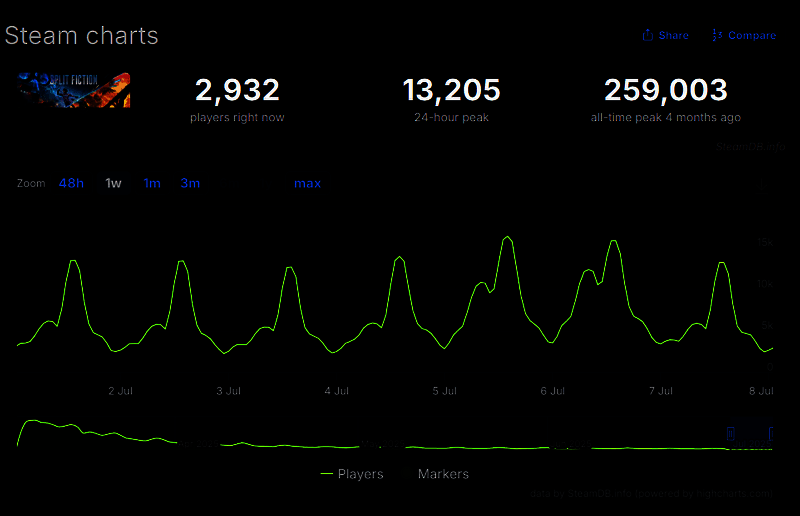Screen dimensions: 800x516
Task: Show max time range
Action: point(307,183)
